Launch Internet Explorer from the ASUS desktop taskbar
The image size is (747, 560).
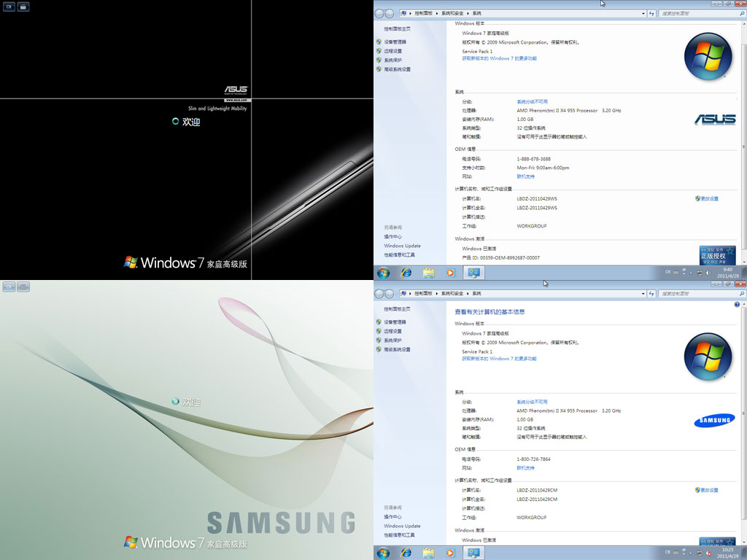click(x=406, y=273)
